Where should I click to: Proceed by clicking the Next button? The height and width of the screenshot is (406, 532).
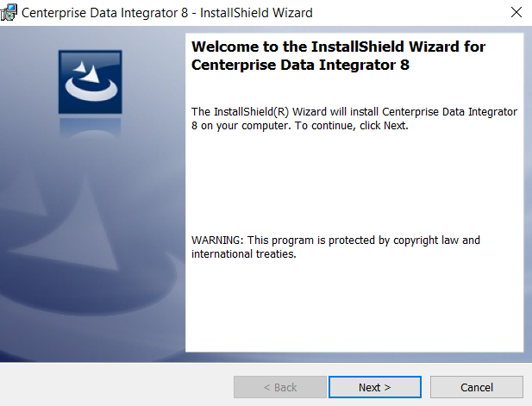point(374,387)
